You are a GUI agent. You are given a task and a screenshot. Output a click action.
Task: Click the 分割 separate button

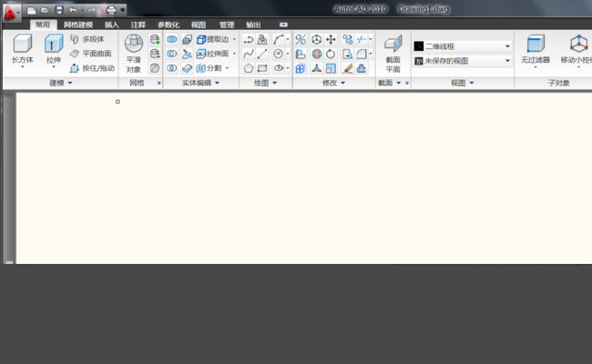(209, 68)
